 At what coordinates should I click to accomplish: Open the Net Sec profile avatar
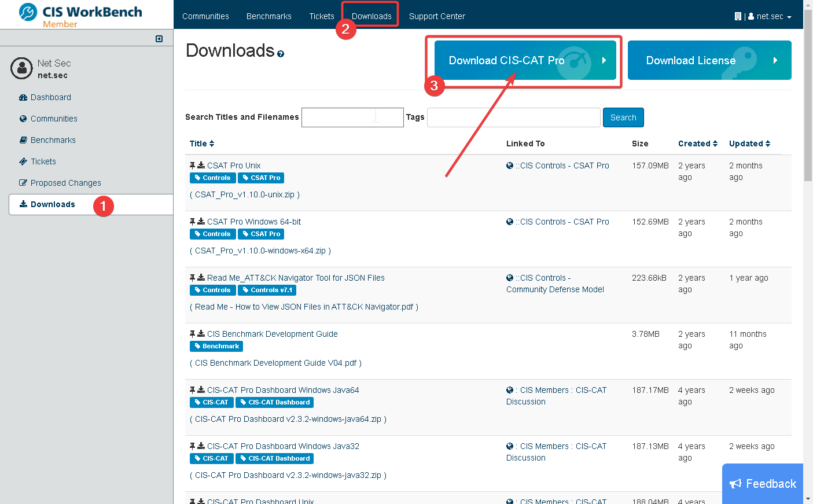(21, 68)
